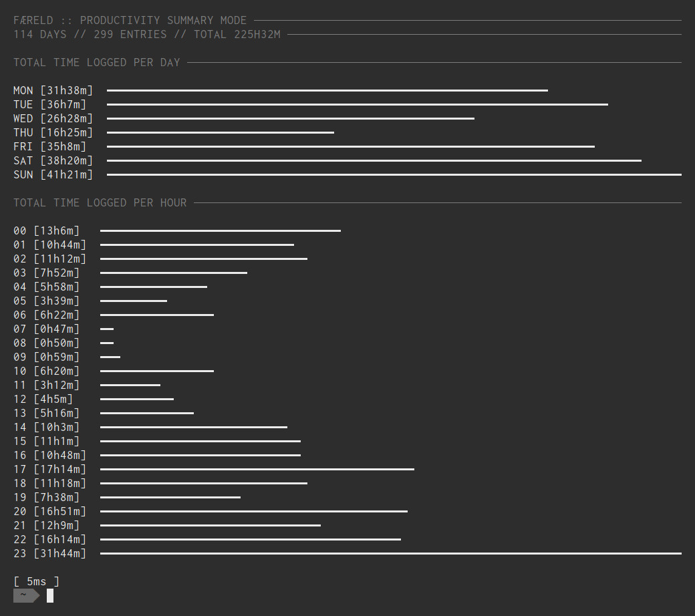
Task: Click the 17 [17h14m] hour label
Action: click(x=49, y=469)
